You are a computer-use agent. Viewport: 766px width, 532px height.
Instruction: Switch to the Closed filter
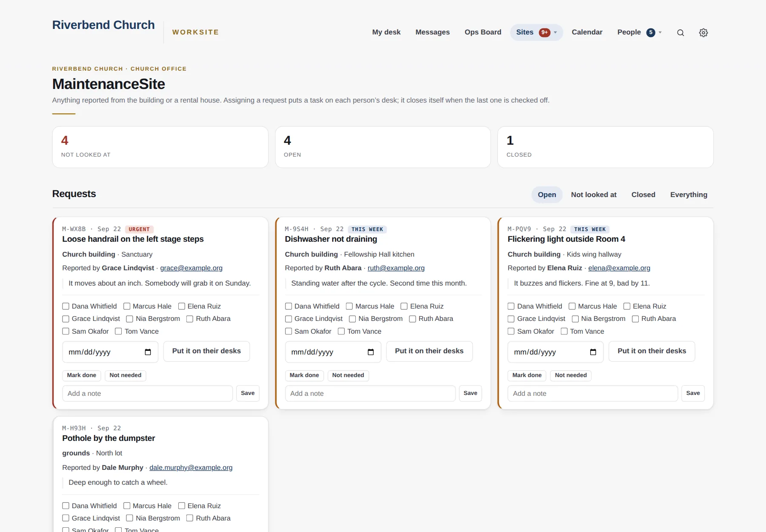point(643,194)
